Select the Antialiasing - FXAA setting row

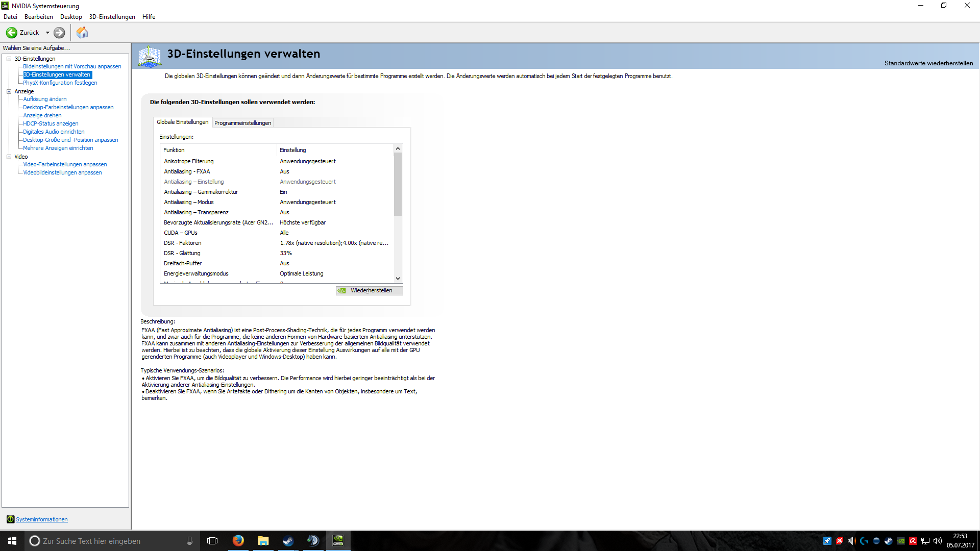click(187, 171)
